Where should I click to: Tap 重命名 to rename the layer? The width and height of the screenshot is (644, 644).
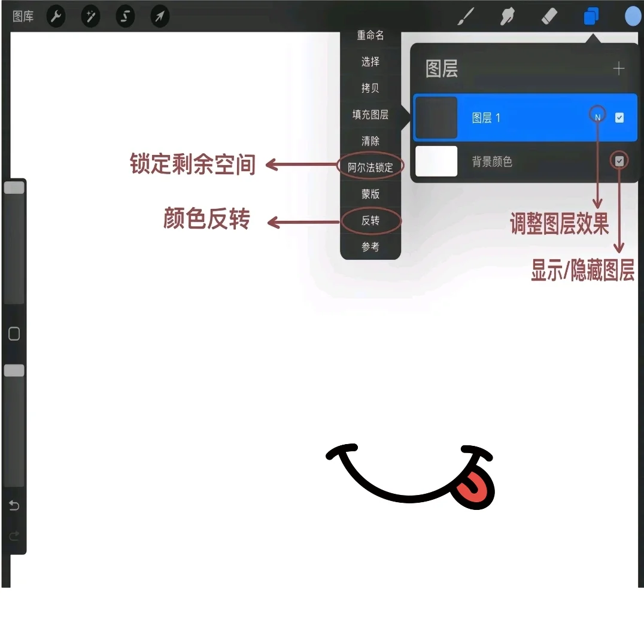[370, 35]
